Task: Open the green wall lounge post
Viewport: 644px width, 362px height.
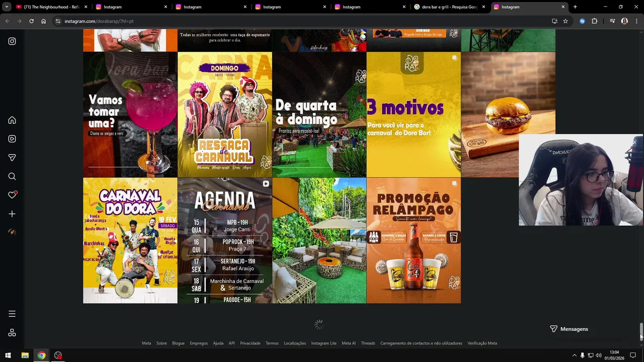Action: [319, 240]
